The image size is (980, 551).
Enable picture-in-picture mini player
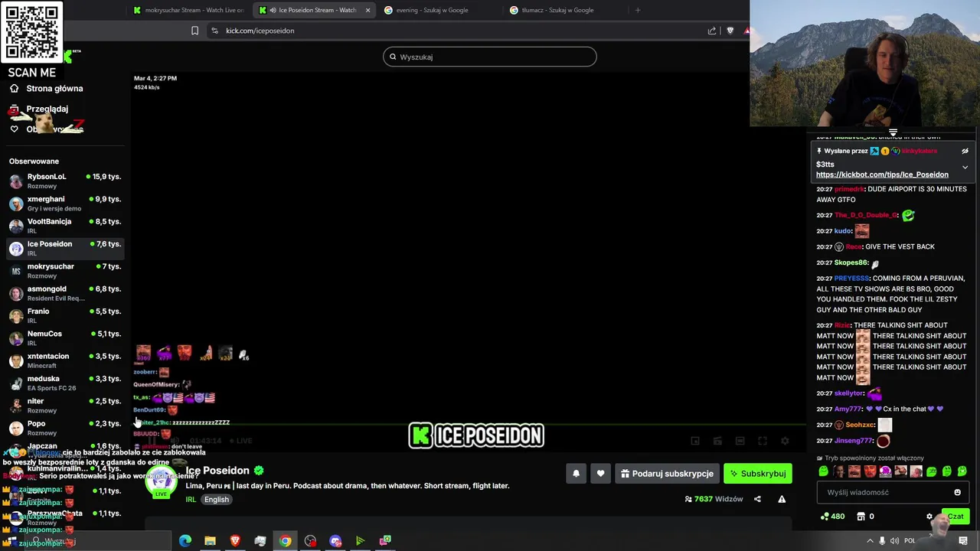695,441
